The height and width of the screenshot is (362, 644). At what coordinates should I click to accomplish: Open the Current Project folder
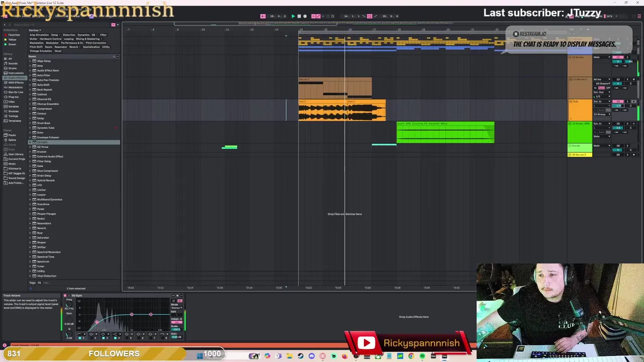click(15, 159)
